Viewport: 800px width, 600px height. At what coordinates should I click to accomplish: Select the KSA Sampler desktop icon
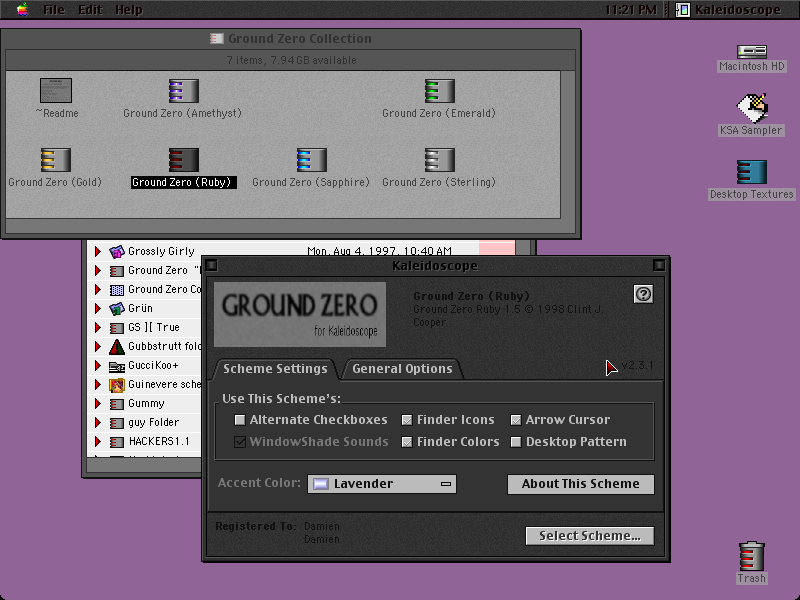pyautogui.click(x=752, y=108)
